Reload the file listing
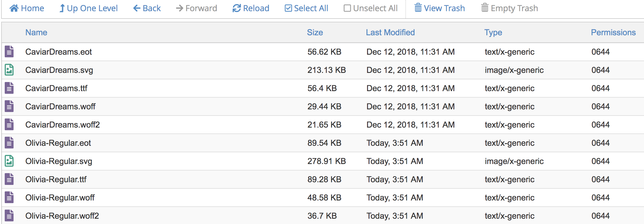Image resolution: width=644 pixels, height=224 pixels. point(251,8)
